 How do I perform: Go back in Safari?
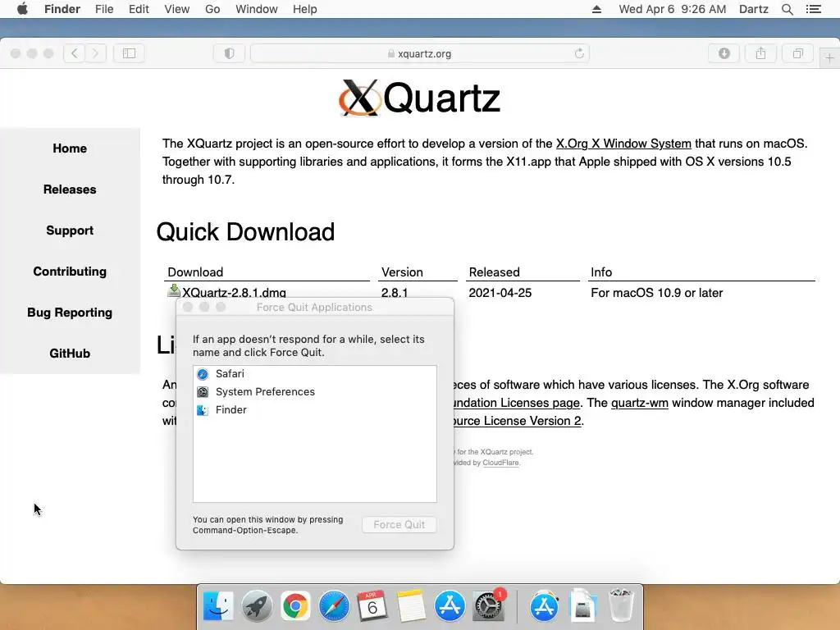(75, 53)
